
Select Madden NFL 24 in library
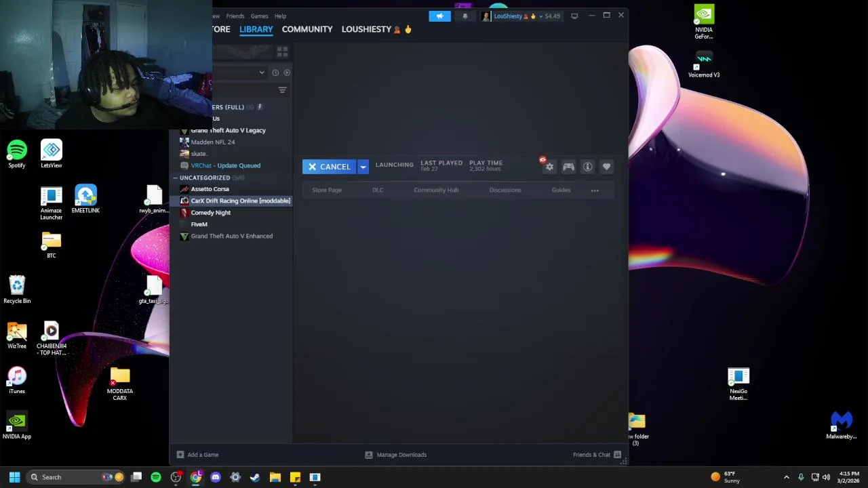(x=212, y=142)
